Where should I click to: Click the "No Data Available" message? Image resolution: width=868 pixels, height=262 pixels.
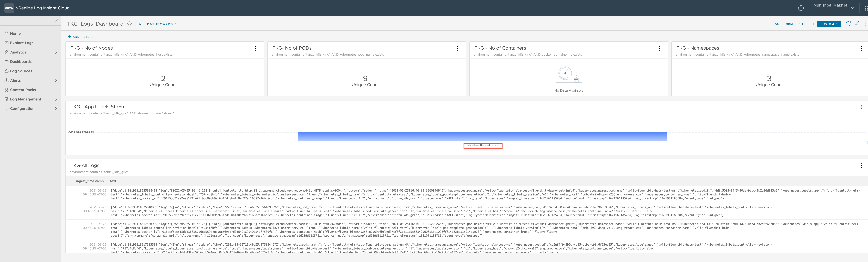(x=569, y=91)
